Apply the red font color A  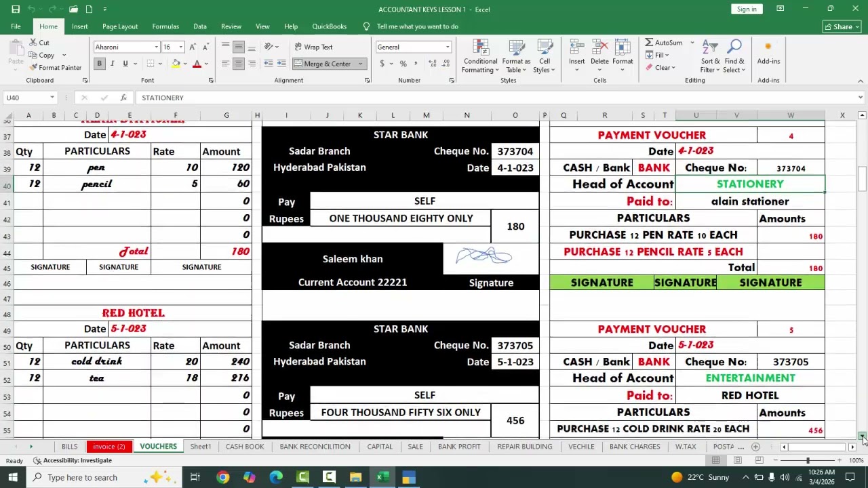(197, 64)
